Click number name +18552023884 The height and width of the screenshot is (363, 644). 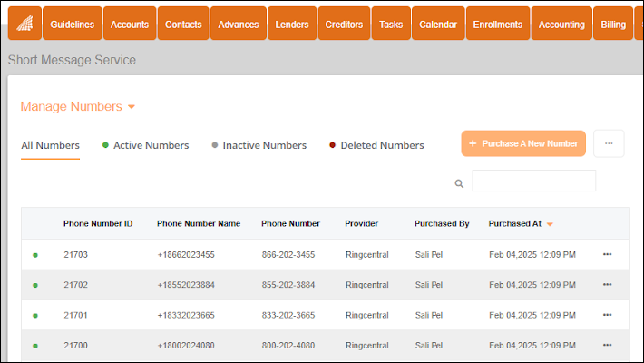[186, 284]
